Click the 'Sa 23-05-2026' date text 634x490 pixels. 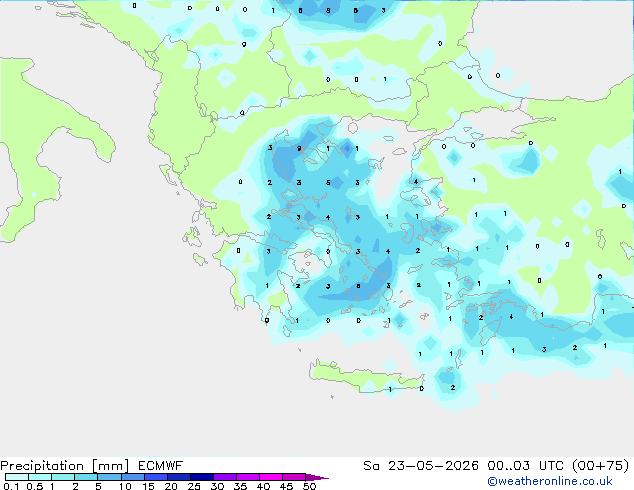tap(421, 466)
